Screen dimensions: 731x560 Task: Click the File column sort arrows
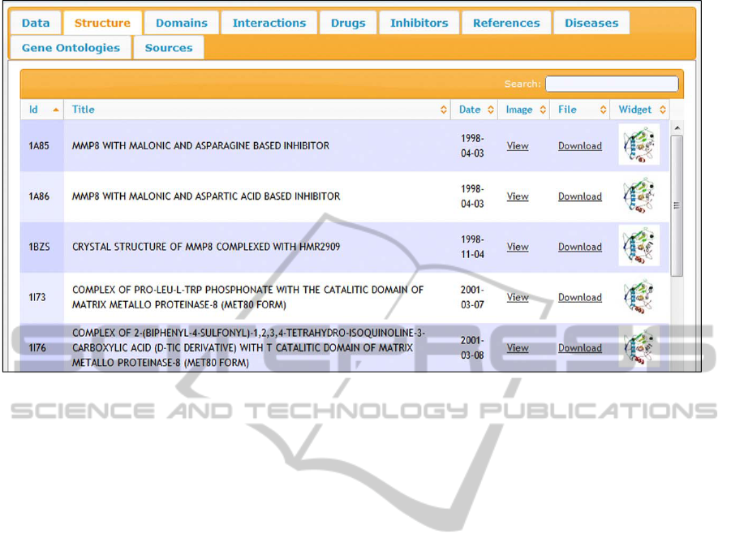pos(603,110)
